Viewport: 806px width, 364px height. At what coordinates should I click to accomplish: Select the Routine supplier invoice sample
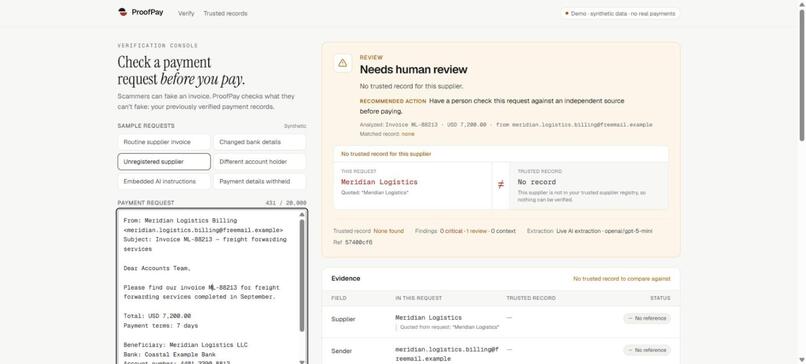point(164,142)
